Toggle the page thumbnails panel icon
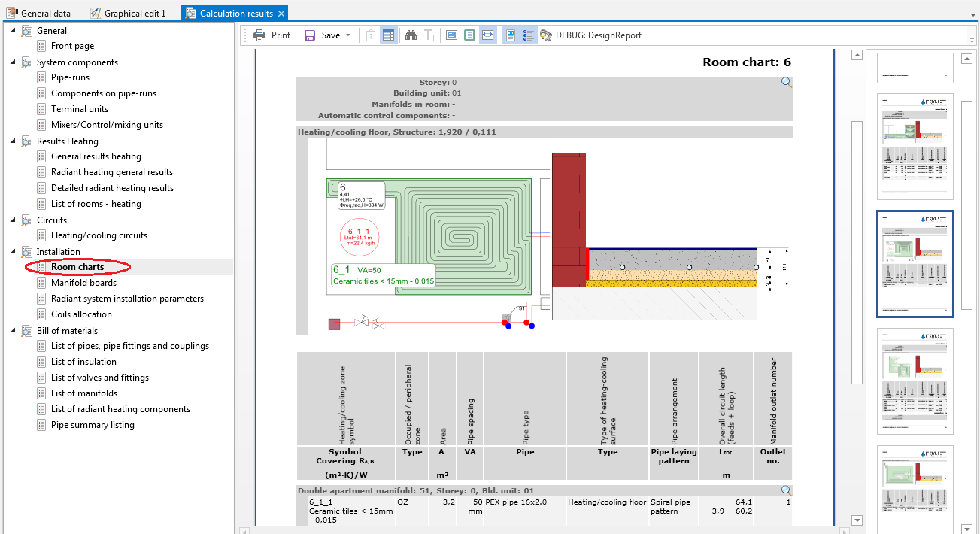Image resolution: width=980 pixels, height=534 pixels. coord(510,35)
